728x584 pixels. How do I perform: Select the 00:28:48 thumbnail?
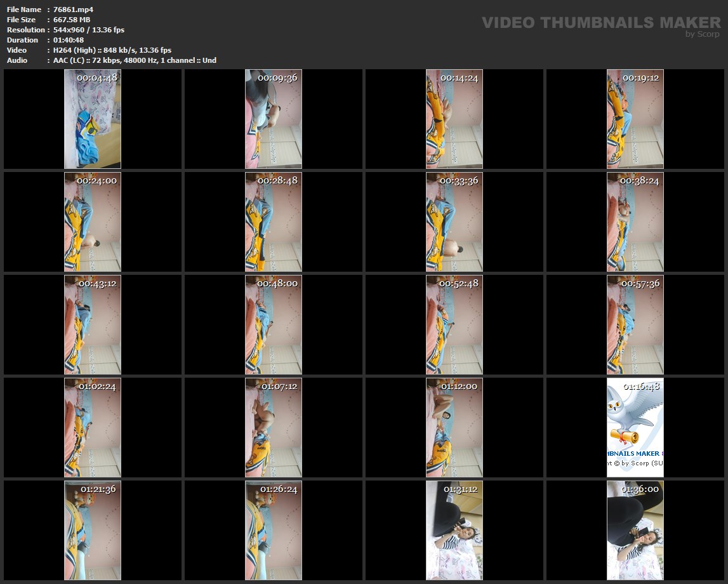click(274, 222)
